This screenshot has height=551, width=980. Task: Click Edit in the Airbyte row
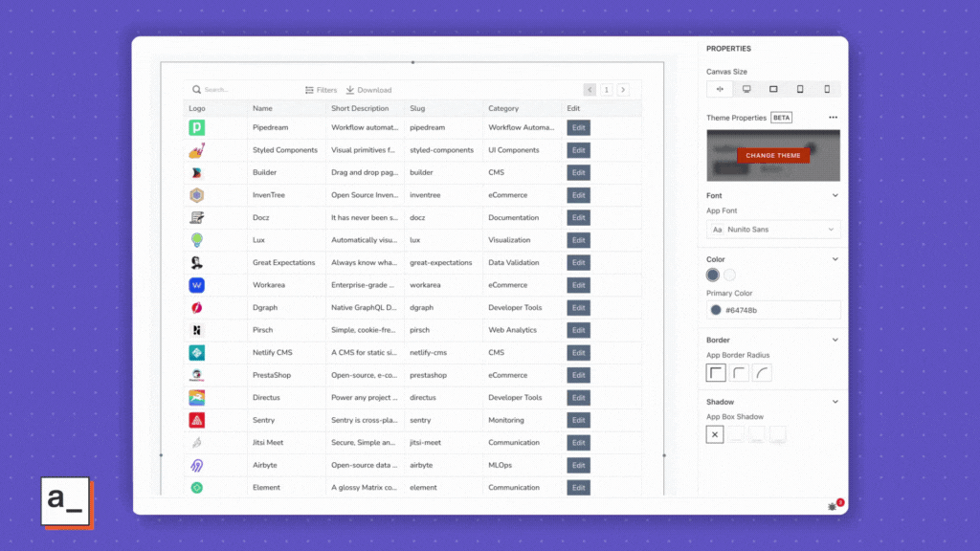579,466
